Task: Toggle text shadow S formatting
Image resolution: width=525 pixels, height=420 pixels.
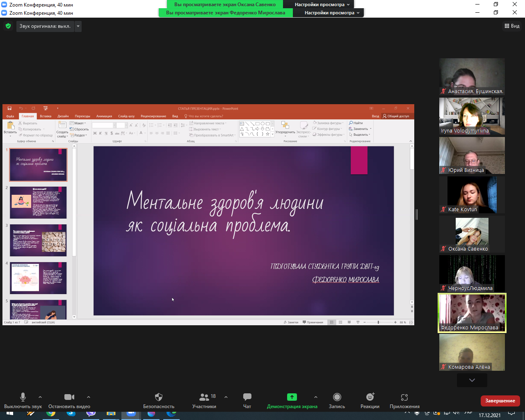Action: tap(112, 133)
